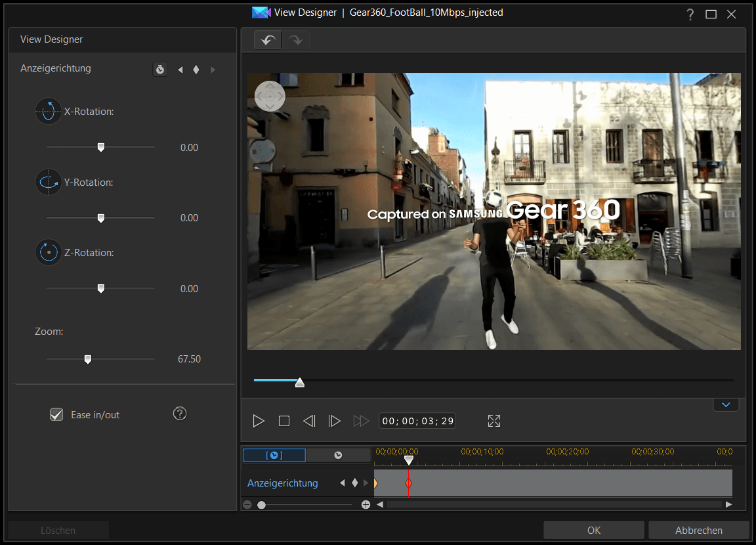Select the Anzeigerichtung track label in timeline
Viewport: 756px width, 545px height.
283,483
